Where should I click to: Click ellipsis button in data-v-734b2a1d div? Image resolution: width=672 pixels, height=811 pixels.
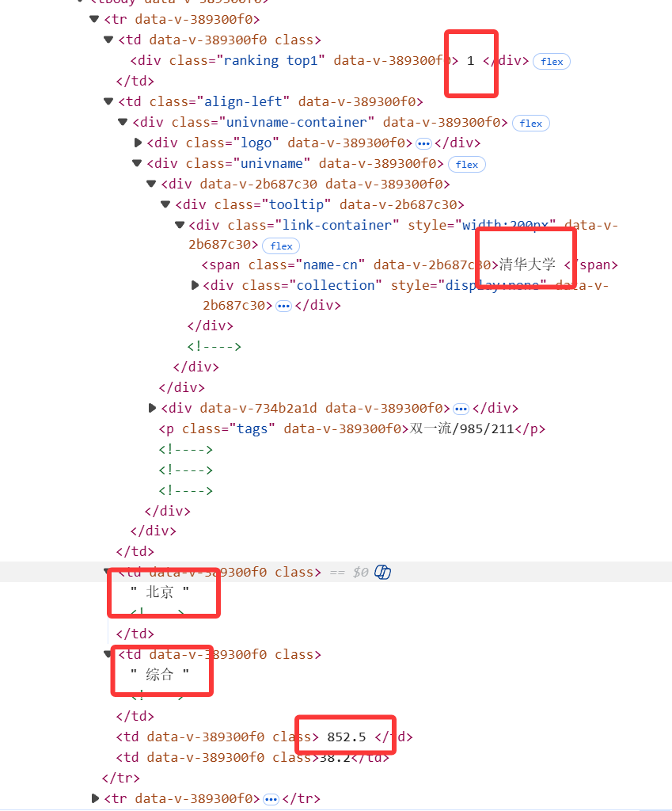tap(461, 409)
